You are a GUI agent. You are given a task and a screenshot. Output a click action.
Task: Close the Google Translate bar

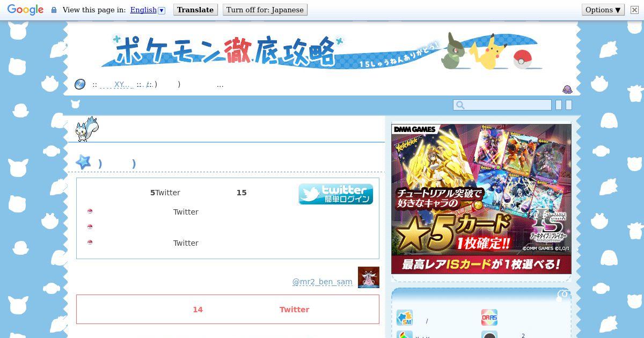click(634, 10)
